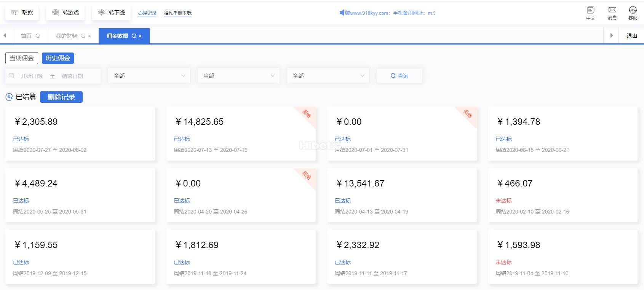Click the 中文 language switch icon

coord(590,10)
